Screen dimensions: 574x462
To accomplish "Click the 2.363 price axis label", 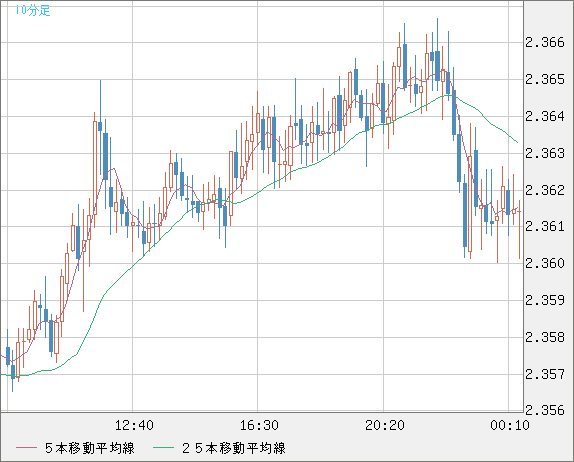I will click(545, 153).
